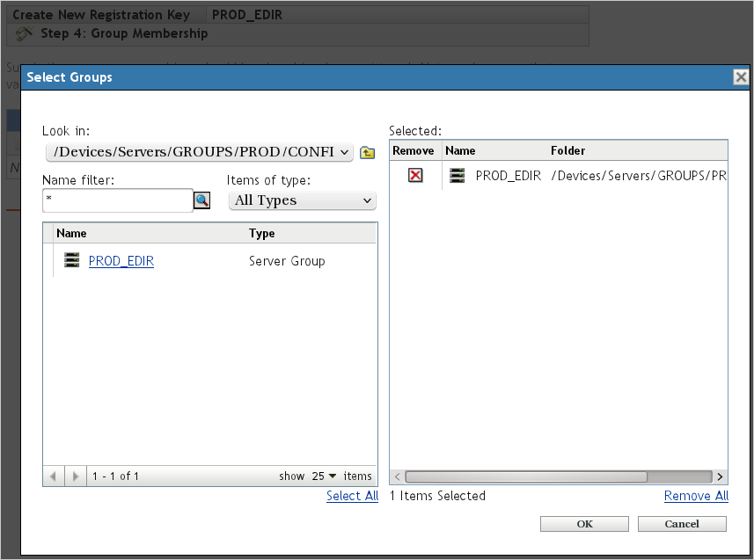Expand the Items of type dropdown
Screen dimensions: 754x560
[302, 200]
